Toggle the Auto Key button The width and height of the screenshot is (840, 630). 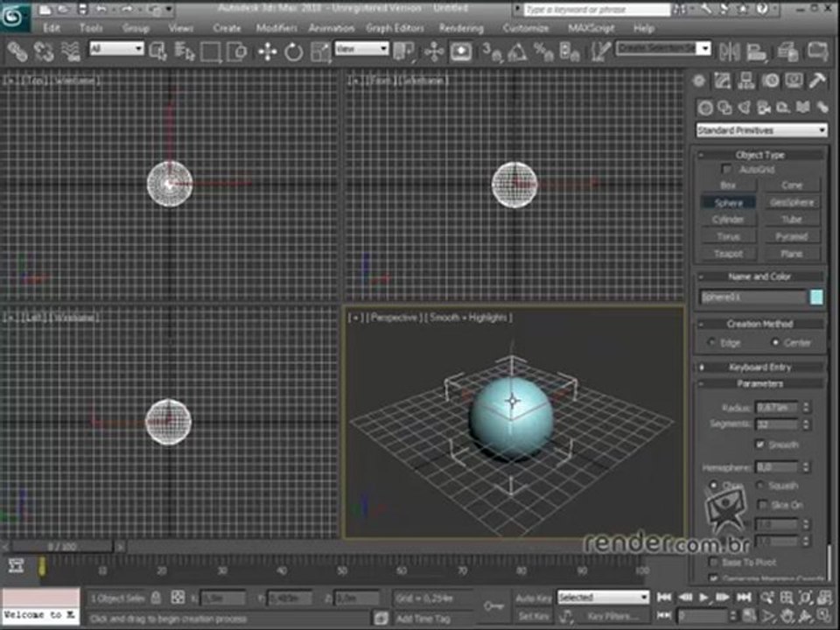coord(534,598)
